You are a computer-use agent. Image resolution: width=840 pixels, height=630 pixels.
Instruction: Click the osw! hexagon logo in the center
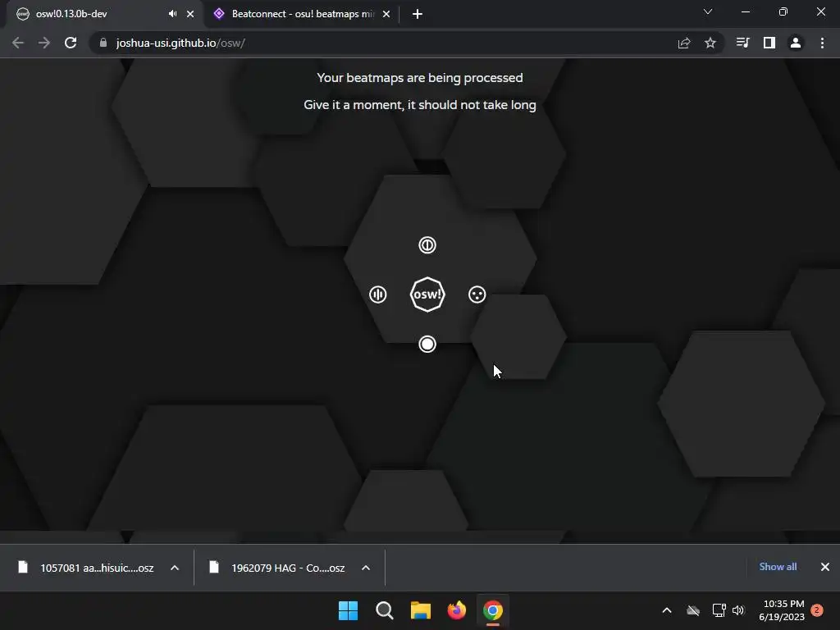coord(427,294)
